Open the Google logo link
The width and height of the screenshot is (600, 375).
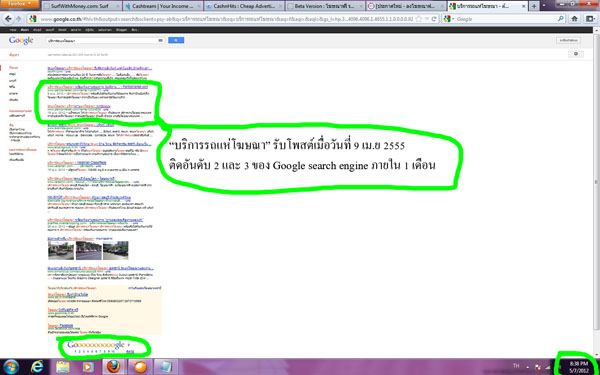click(x=21, y=40)
